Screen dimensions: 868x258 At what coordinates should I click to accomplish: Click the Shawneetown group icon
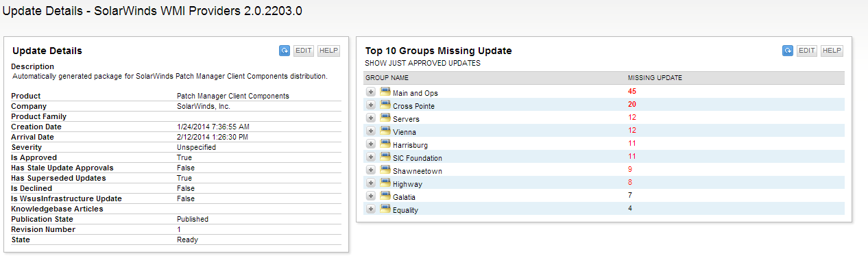pos(385,170)
